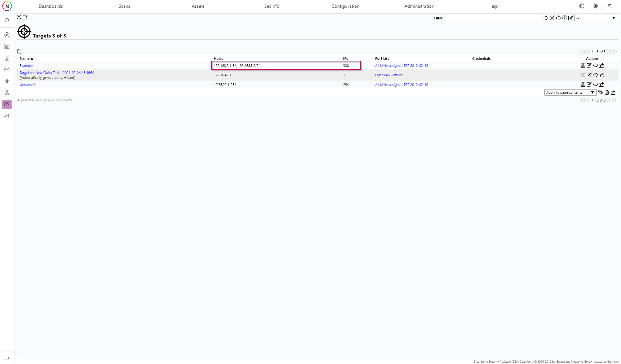Open Apply to page contents dropdown

pyautogui.click(x=570, y=92)
